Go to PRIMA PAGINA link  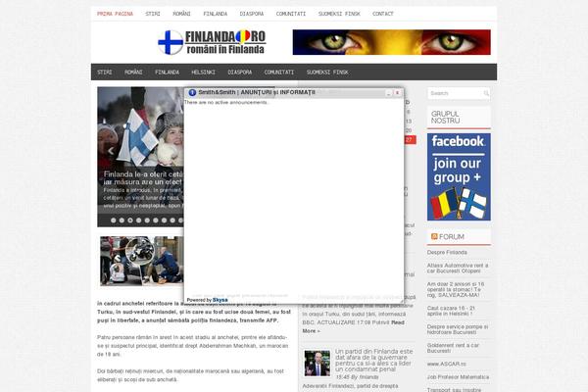tap(115, 14)
